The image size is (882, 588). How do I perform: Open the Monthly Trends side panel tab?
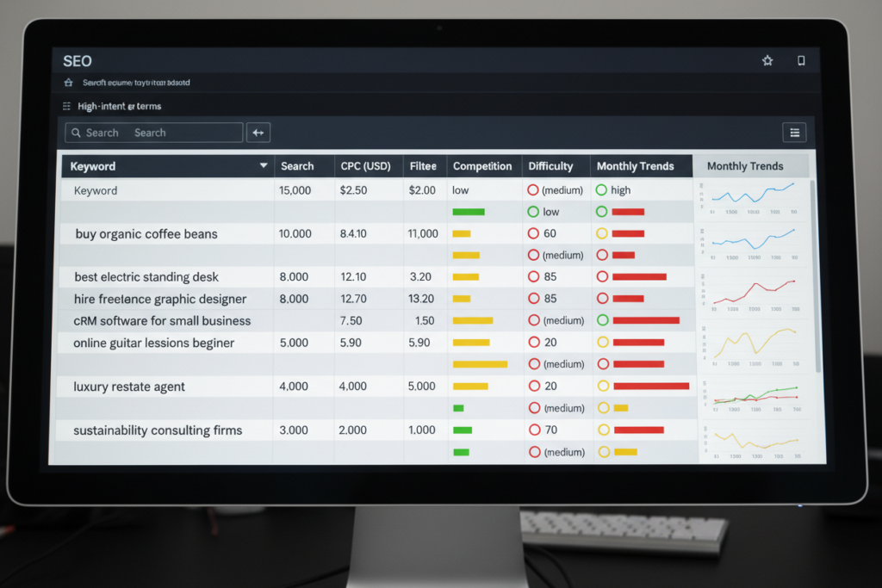point(745,166)
